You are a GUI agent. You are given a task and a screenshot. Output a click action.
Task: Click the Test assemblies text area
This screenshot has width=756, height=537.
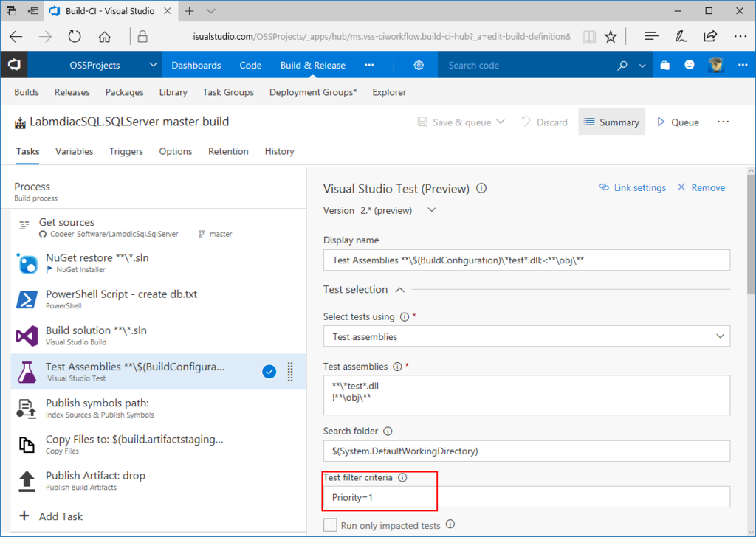click(526, 395)
